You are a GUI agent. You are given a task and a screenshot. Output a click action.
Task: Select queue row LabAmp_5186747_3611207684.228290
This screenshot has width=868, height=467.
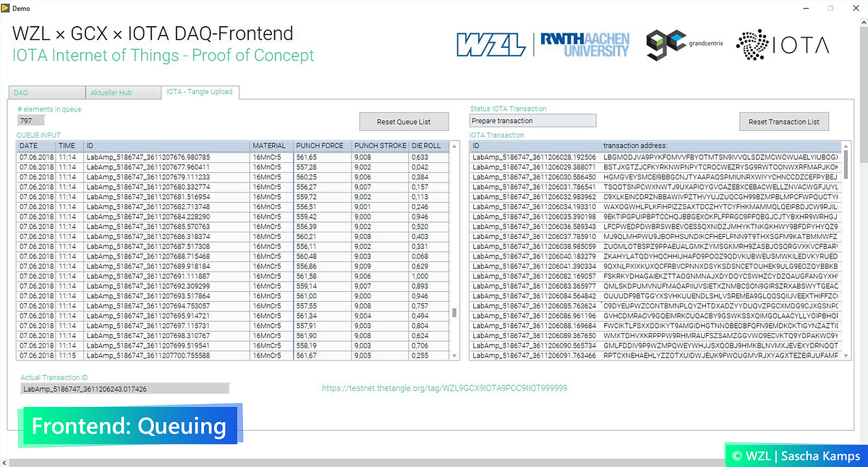(234, 216)
